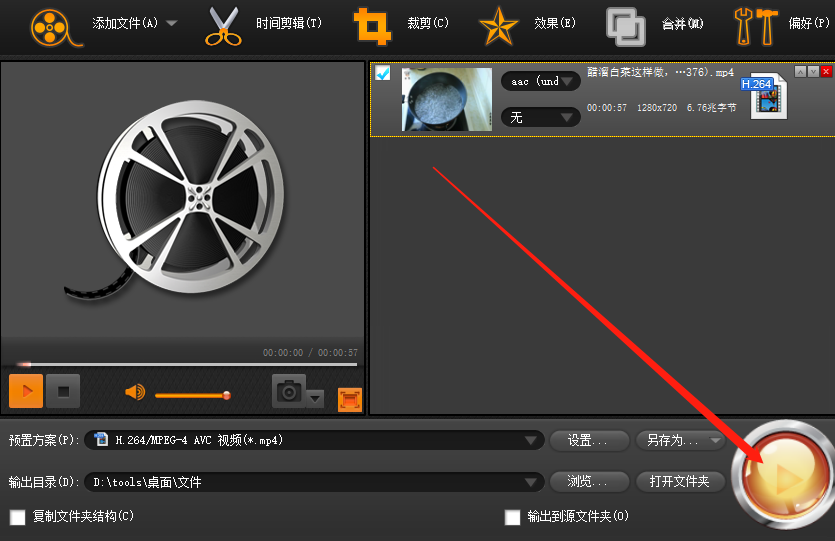Click the 1280x720 resolution text
This screenshot has height=541, width=835.
(x=657, y=108)
